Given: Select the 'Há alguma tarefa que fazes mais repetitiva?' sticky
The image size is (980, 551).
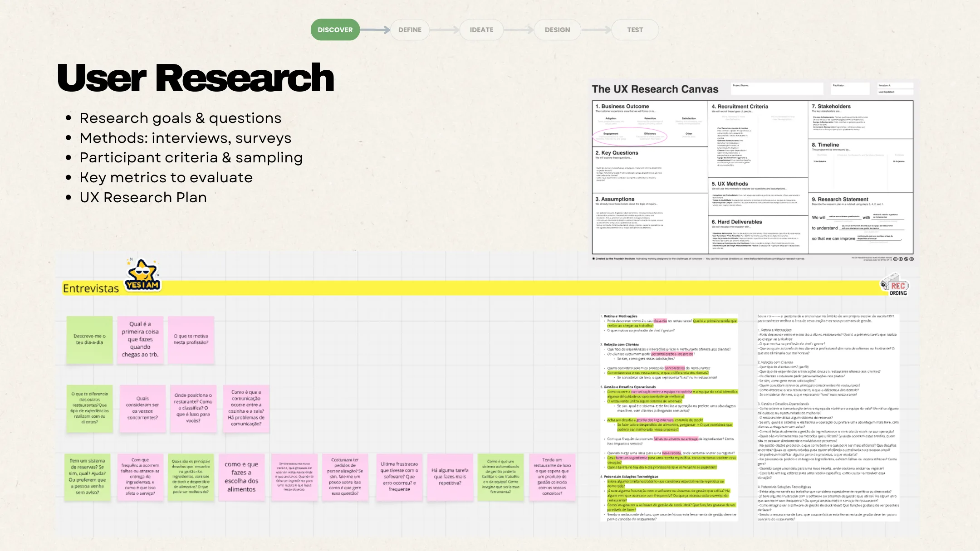Looking at the screenshot, I should tap(450, 477).
